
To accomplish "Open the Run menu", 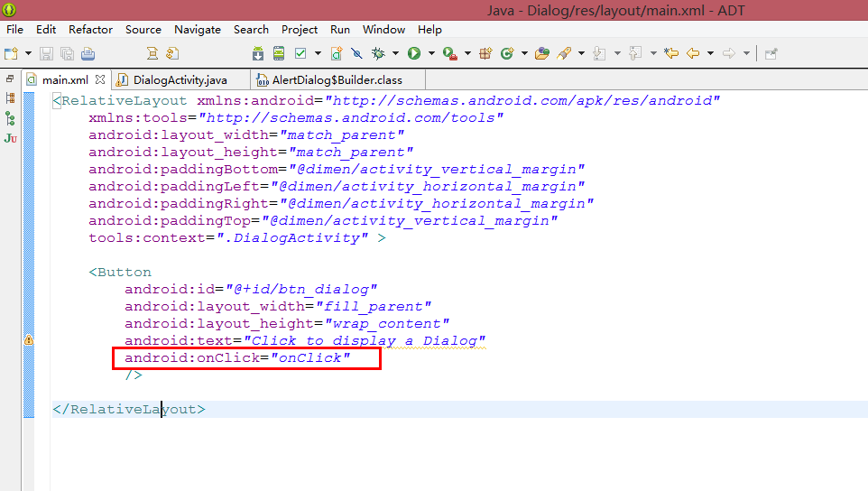I will 340,30.
